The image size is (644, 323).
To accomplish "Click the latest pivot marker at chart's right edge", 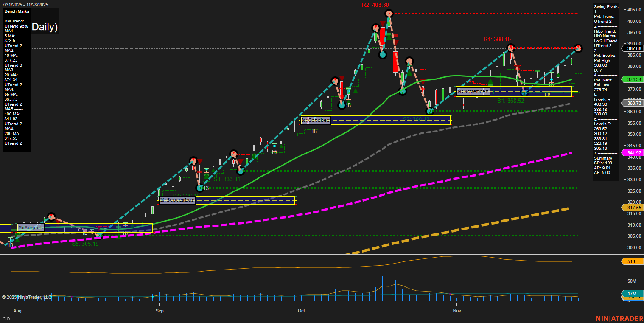I will (578, 48).
